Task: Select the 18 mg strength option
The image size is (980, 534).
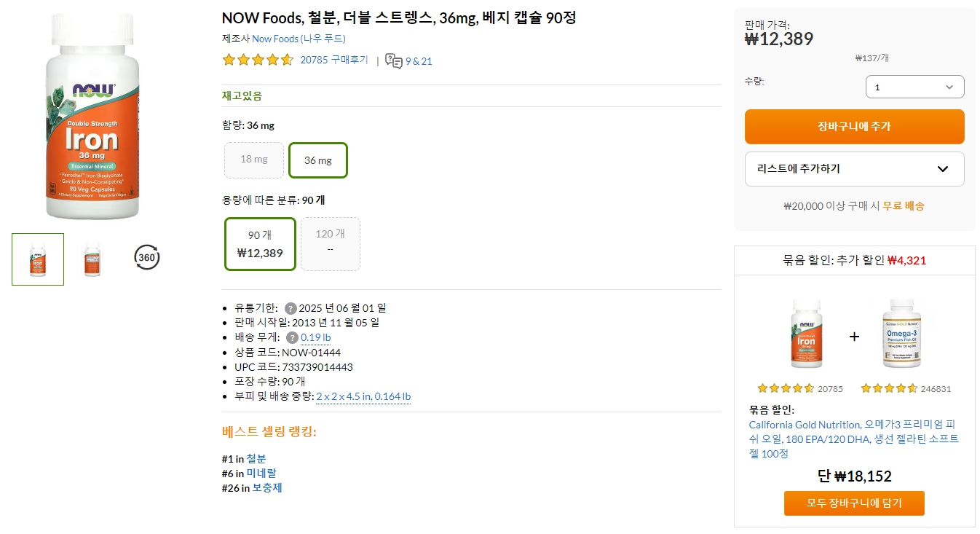Action: 253,160
